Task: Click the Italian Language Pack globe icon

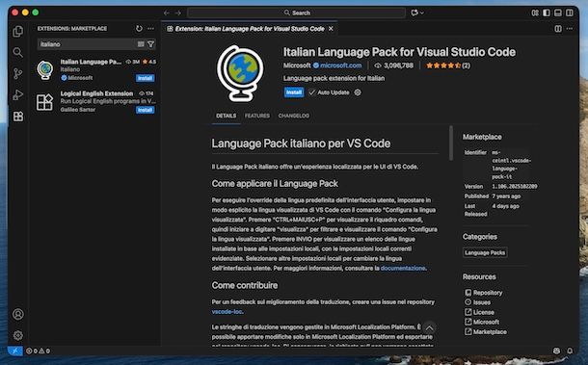Action: (240, 73)
